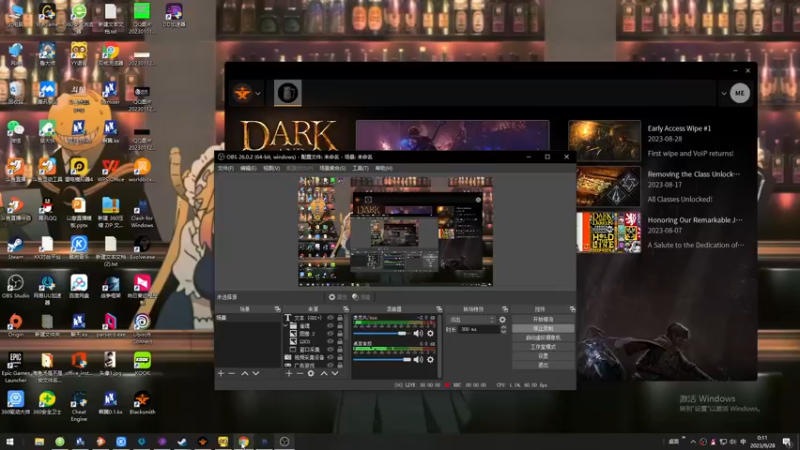Pop out the scene transitions dock with its float icon
Screen dimensions: 800x450
click(505, 309)
